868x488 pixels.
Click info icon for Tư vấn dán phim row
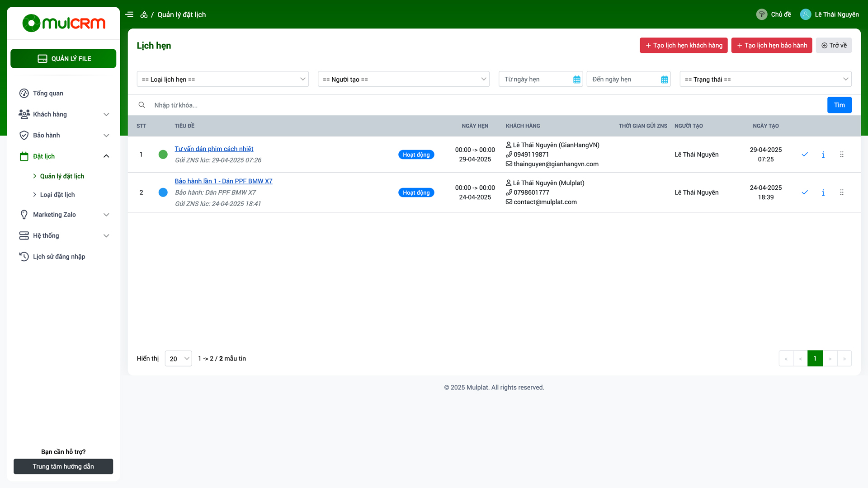coord(823,155)
